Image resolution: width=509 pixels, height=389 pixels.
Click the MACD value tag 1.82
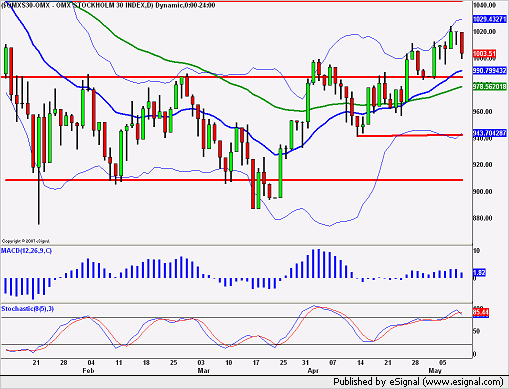click(x=479, y=273)
